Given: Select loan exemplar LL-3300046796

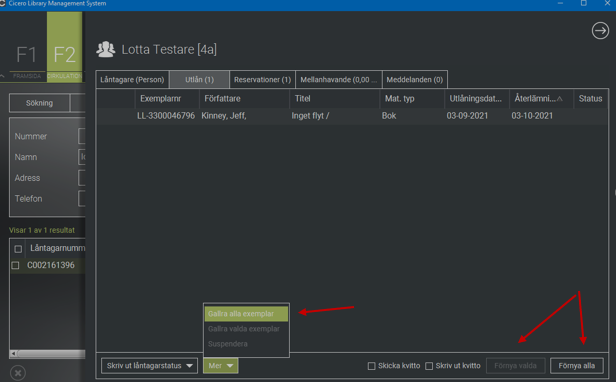Looking at the screenshot, I should tap(166, 116).
